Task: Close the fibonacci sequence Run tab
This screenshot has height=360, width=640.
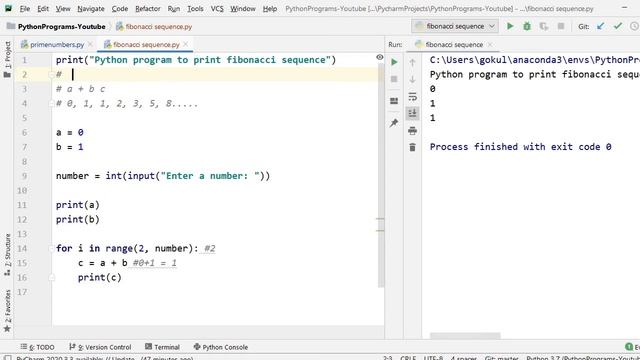Action: (x=490, y=44)
